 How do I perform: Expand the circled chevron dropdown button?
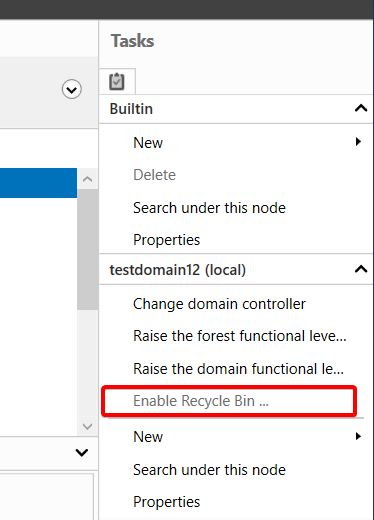(x=71, y=89)
